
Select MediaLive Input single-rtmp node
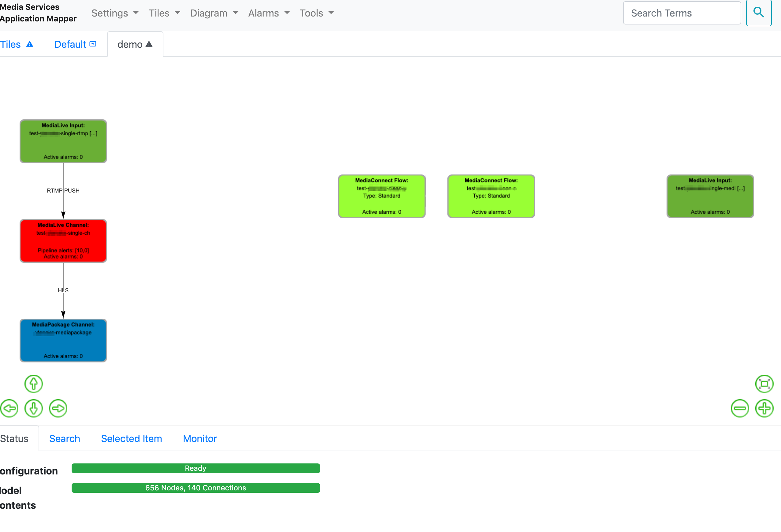63,141
